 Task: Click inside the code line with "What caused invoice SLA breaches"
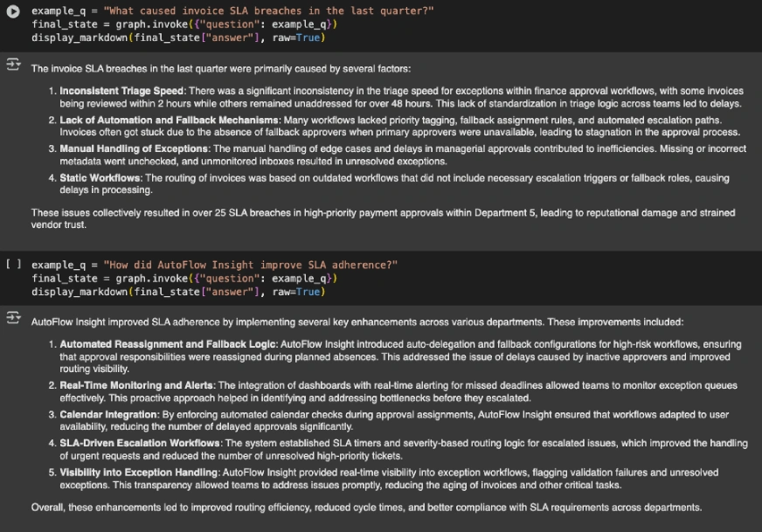tap(232, 10)
